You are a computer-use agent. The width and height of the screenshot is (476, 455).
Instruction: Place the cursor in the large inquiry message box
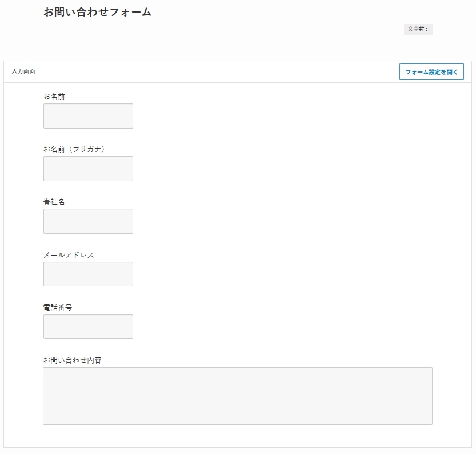(237, 396)
